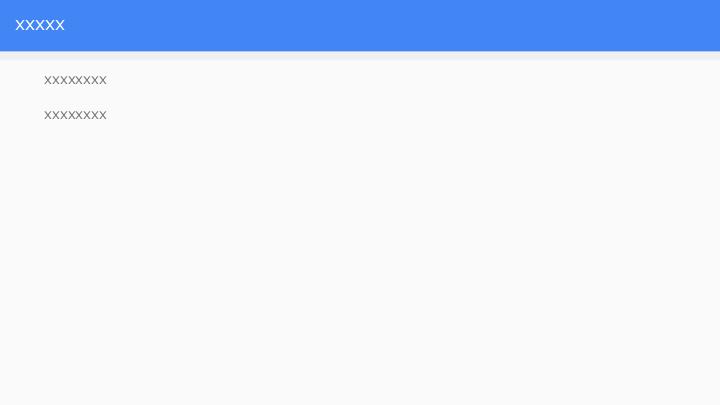
Task: Activate the last list item in the list
Action: pyautogui.click(x=360, y=115)
